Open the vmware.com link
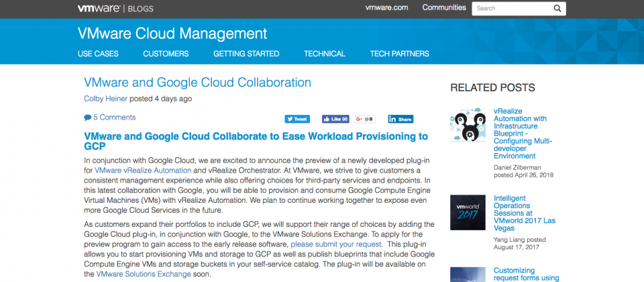Image resolution: width=644 pixels, height=282 pixels. 387,8
